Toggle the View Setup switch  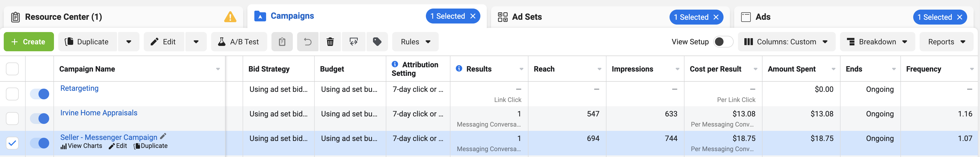pos(723,42)
